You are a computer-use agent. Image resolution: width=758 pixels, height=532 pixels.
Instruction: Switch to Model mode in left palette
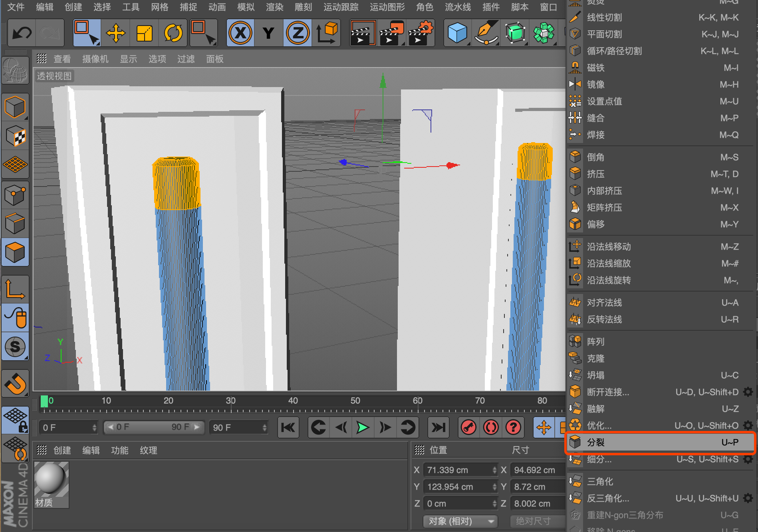(x=15, y=107)
